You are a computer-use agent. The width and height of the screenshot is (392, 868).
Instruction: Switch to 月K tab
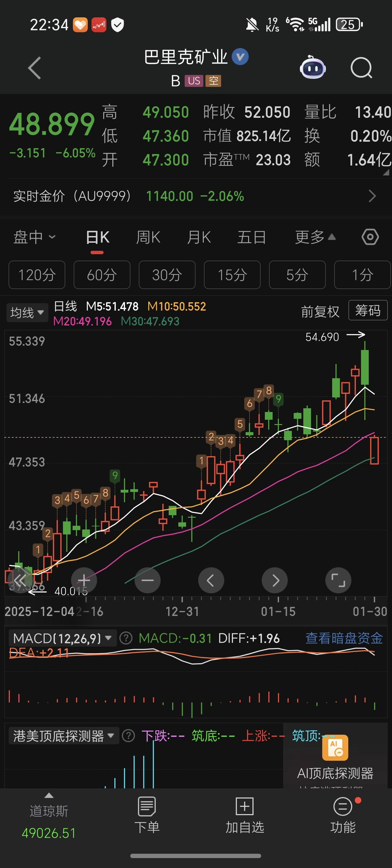(x=199, y=237)
